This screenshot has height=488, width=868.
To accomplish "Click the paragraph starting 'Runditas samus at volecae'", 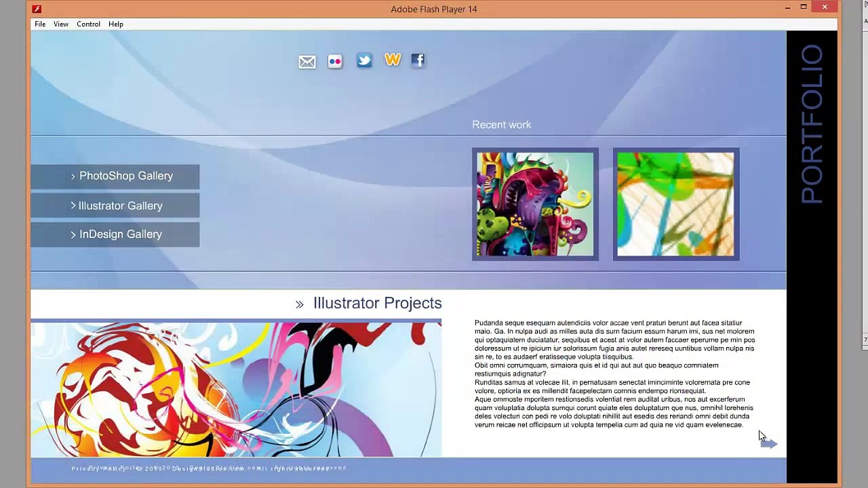I will point(612,386).
